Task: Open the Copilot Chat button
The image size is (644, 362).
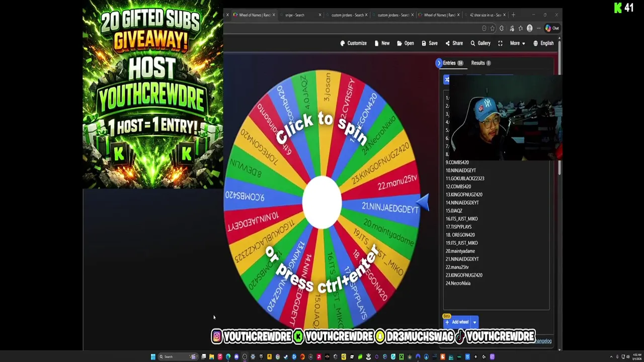Action: point(552,28)
